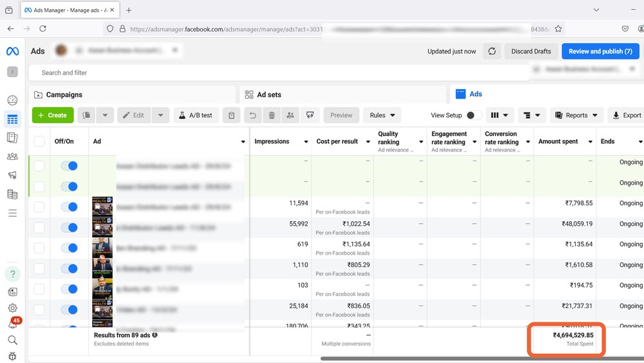Click the refresh data icon
Image resolution: width=644 pixels, height=363 pixels.
[x=492, y=52]
